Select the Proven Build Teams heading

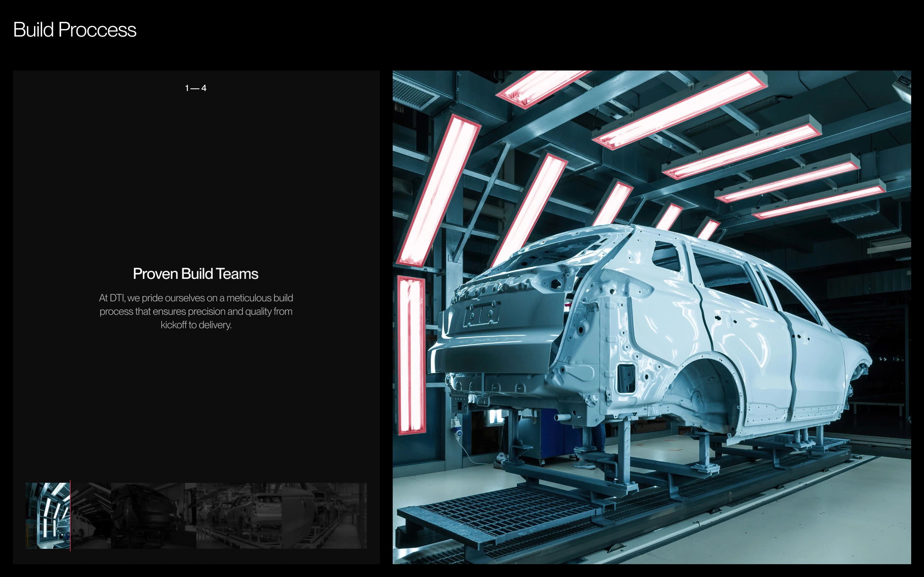(x=195, y=274)
